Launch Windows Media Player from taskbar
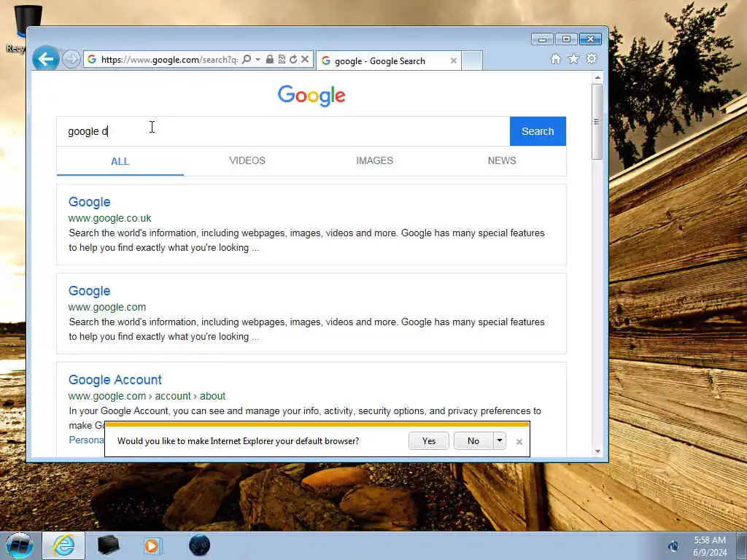 coord(152,545)
